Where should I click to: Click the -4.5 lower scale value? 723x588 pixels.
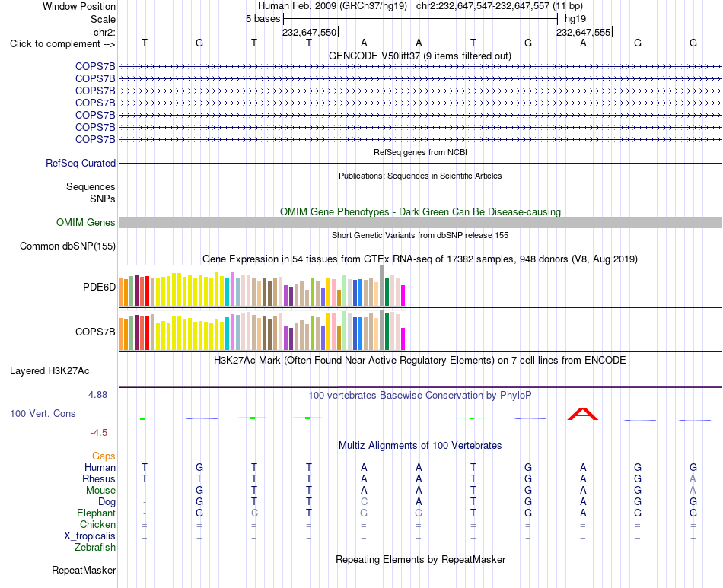pyautogui.click(x=99, y=432)
